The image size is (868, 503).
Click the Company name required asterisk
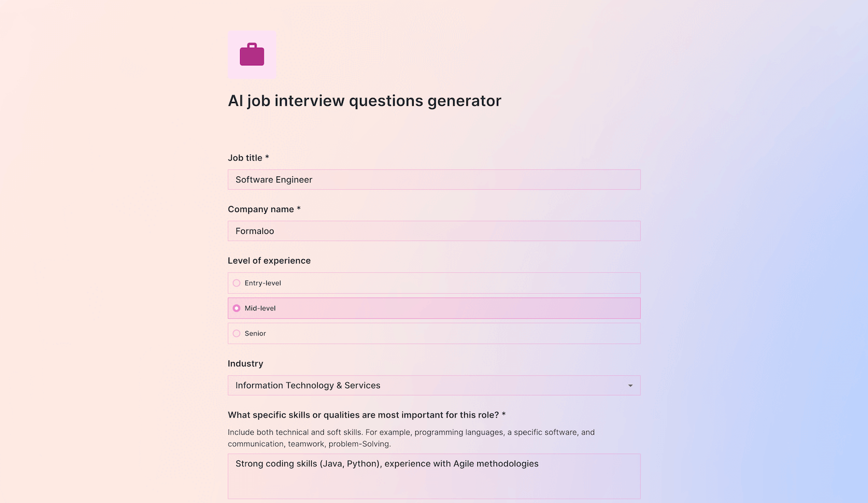(299, 209)
